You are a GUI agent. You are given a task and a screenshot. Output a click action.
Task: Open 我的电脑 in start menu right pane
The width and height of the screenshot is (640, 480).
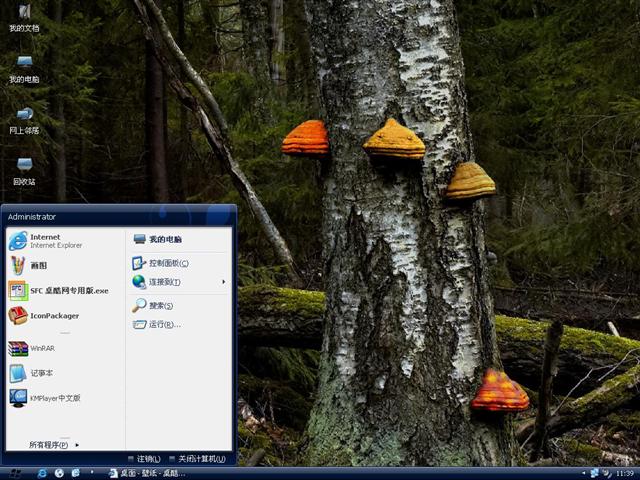(x=179, y=239)
